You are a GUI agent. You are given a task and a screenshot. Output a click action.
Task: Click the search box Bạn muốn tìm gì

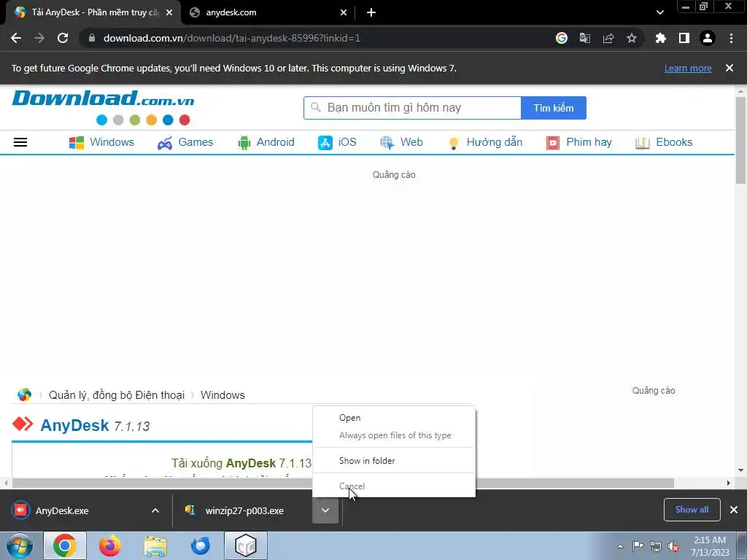[412, 108]
